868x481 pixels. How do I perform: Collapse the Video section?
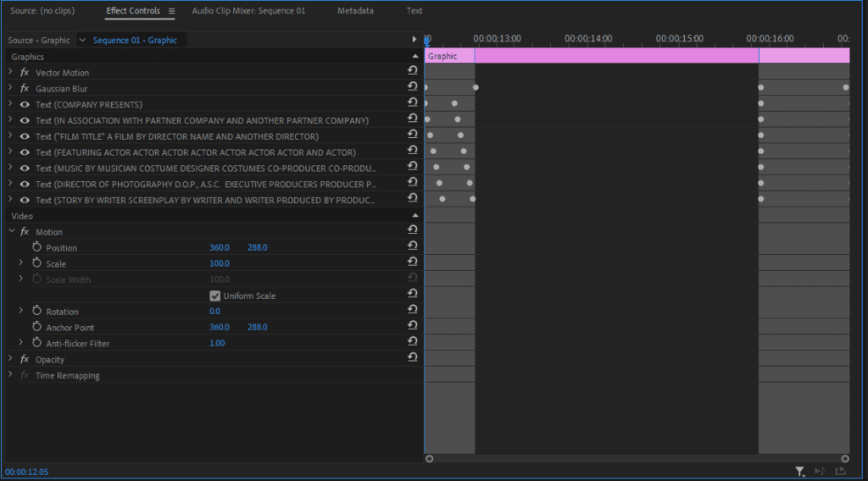(x=415, y=216)
